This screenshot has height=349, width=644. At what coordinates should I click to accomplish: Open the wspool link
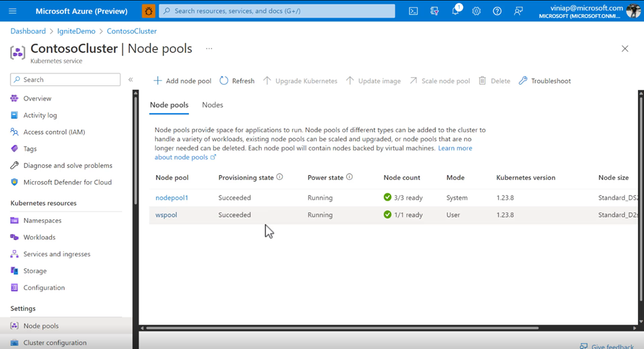[166, 215]
